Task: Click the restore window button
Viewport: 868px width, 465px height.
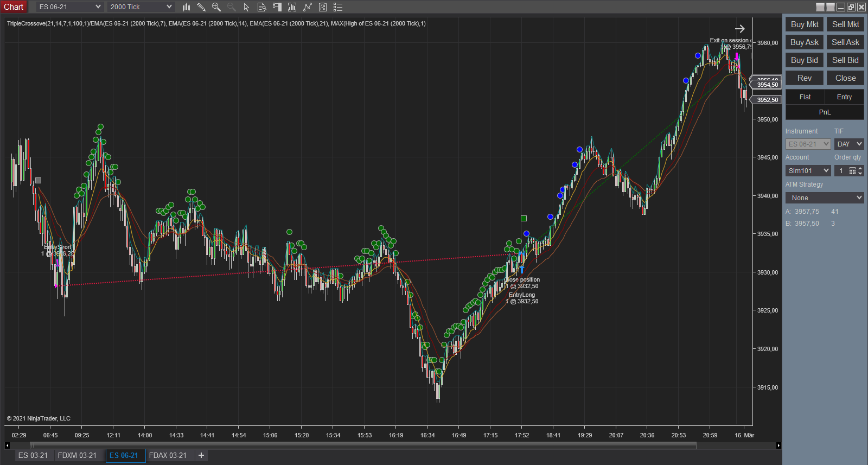Action: tap(851, 7)
